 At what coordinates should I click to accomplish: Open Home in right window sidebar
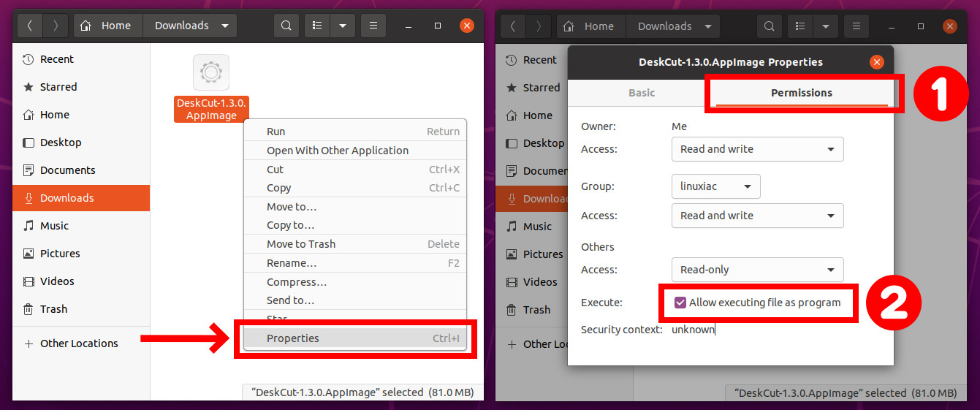(x=532, y=115)
